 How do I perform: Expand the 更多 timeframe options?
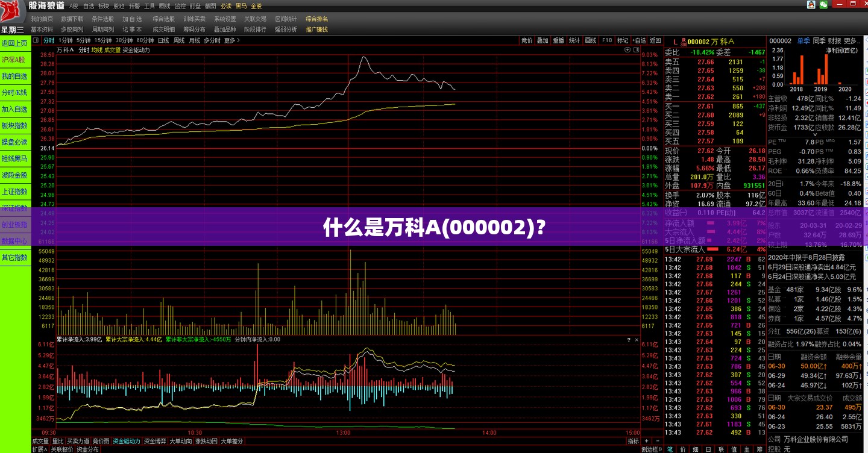point(232,40)
